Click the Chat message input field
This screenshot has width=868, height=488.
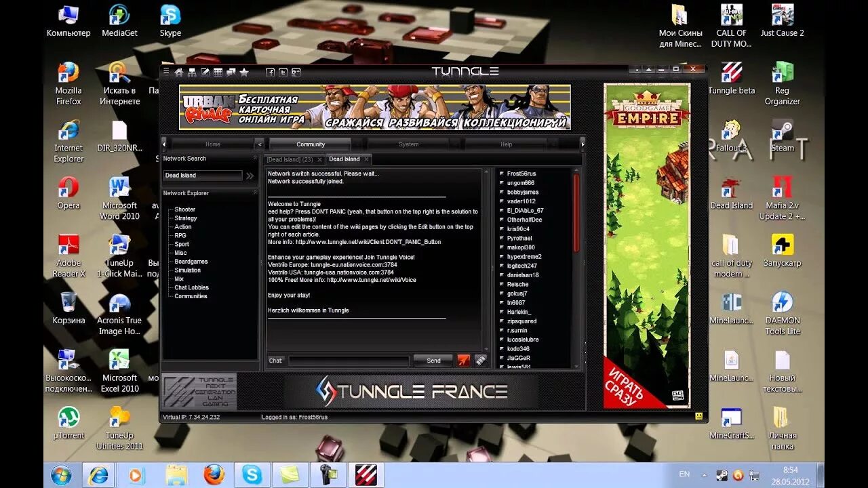pos(349,361)
